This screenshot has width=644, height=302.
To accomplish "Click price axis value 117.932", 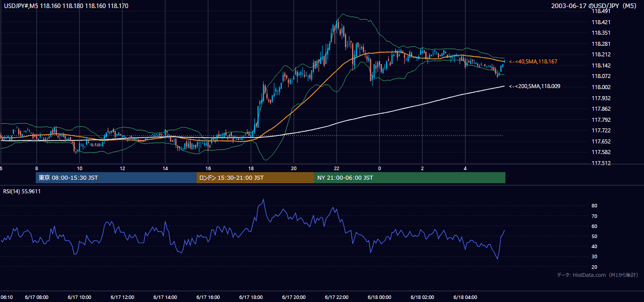I will coord(601,98).
